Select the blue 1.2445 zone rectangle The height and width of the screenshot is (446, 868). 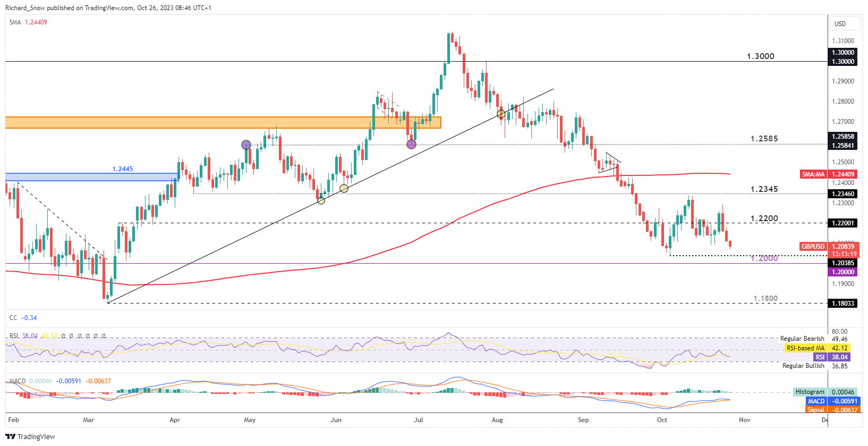92,176
